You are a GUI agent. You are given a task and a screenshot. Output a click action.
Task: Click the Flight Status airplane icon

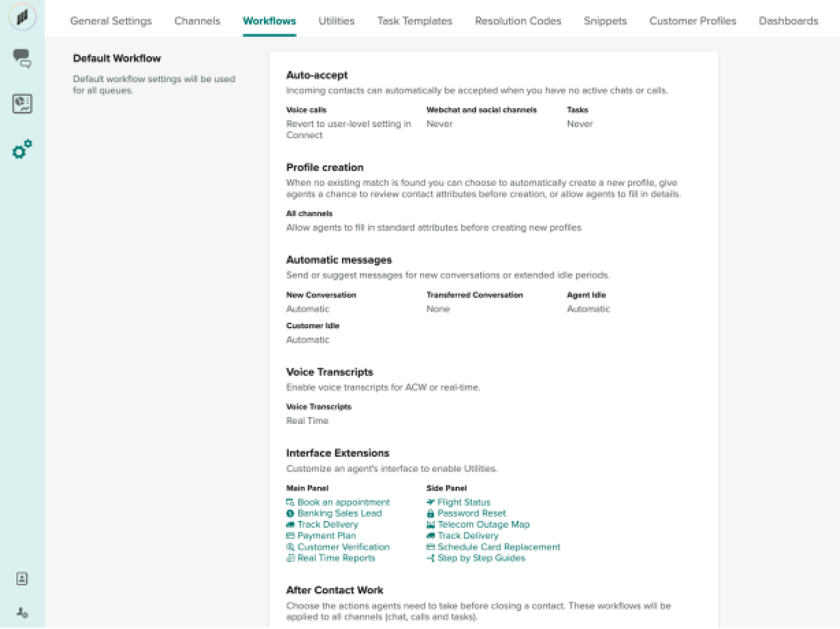point(430,503)
